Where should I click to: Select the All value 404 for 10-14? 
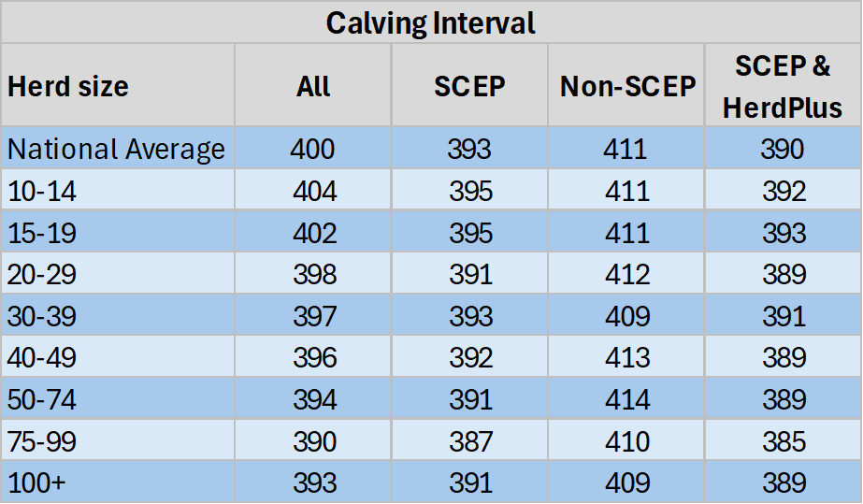tap(313, 191)
